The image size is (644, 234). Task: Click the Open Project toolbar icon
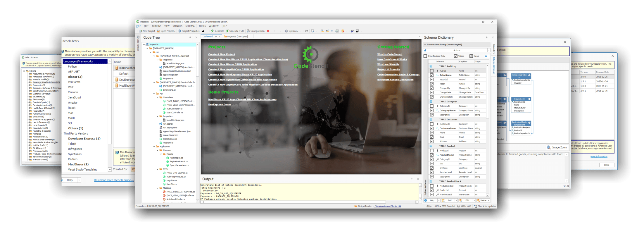coord(158,31)
